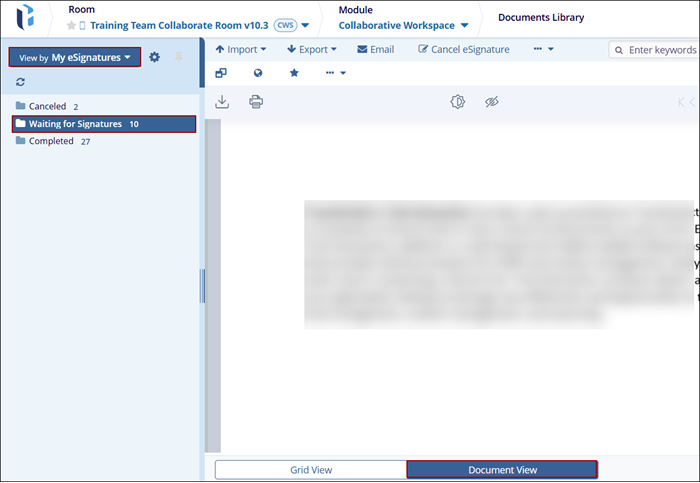This screenshot has height=483, width=700.
Task: Click the Cancel eSignature button
Action: click(x=464, y=49)
